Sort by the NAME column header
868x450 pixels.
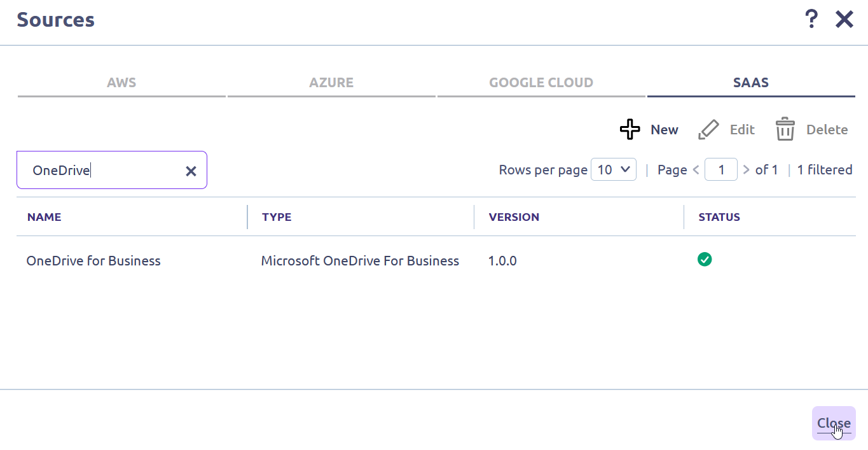coord(44,217)
